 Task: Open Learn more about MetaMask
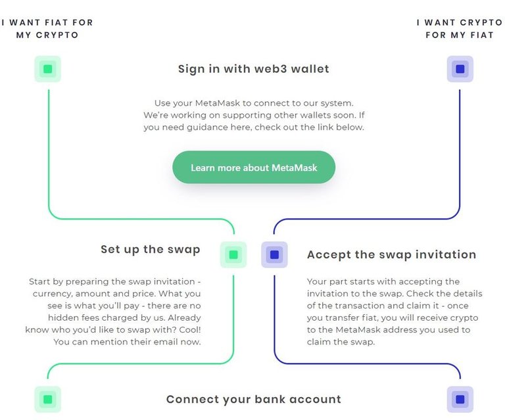254,168
